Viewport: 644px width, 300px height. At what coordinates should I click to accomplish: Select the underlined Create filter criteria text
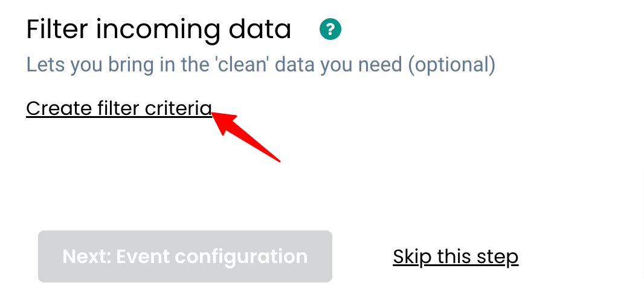(x=119, y=108)
